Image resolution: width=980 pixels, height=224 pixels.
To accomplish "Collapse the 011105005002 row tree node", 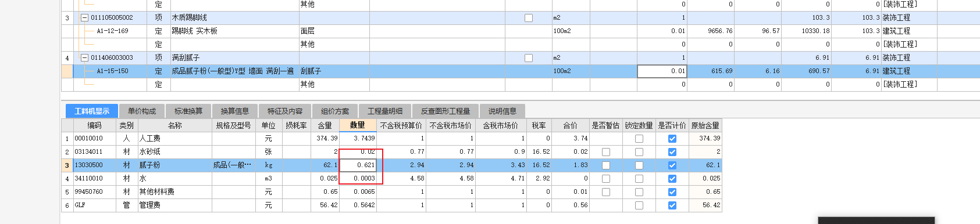I will point(84,18).
